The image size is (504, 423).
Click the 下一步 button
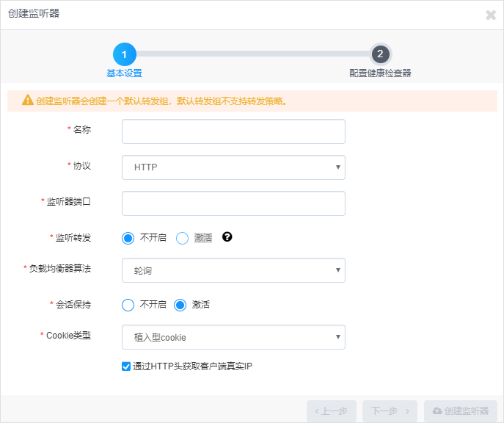390,411
